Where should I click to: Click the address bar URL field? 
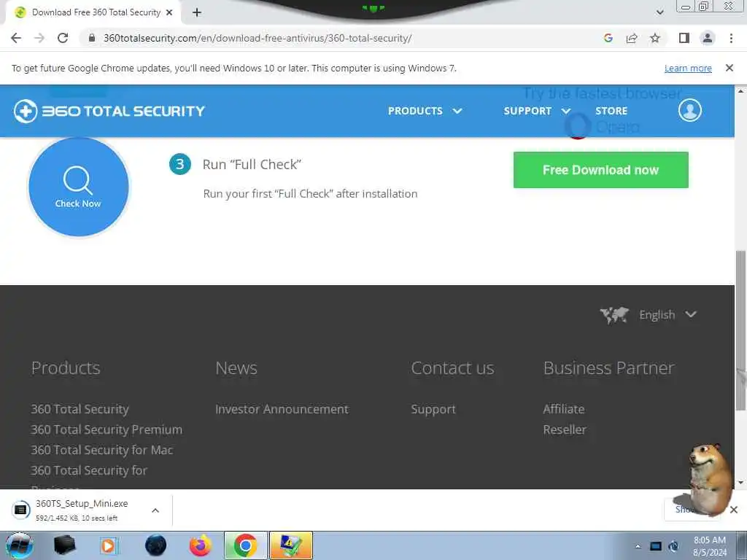pos(258,38)
